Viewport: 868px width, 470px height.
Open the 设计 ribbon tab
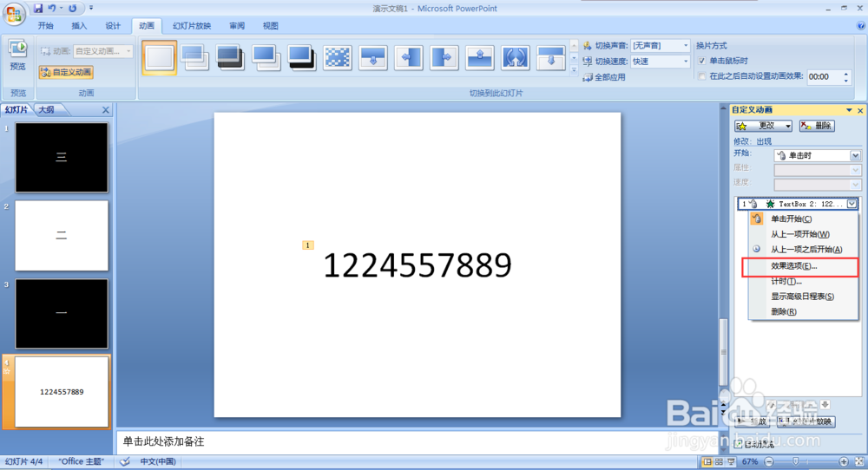coord(113,26)
